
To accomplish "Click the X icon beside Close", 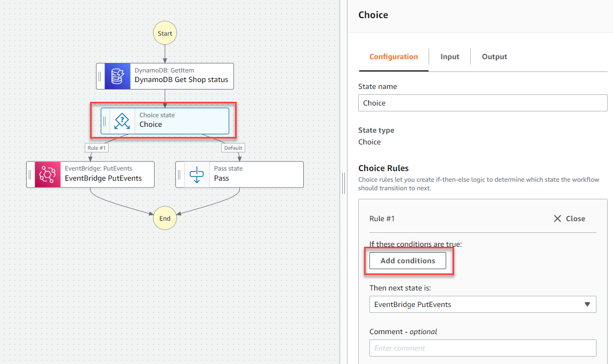I will (x=558, y=219).
